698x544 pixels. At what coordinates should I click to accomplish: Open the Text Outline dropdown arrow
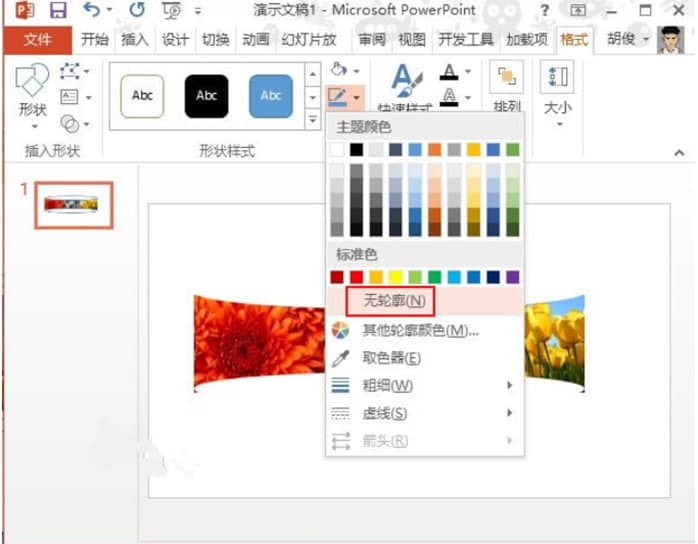coord(468,97)
